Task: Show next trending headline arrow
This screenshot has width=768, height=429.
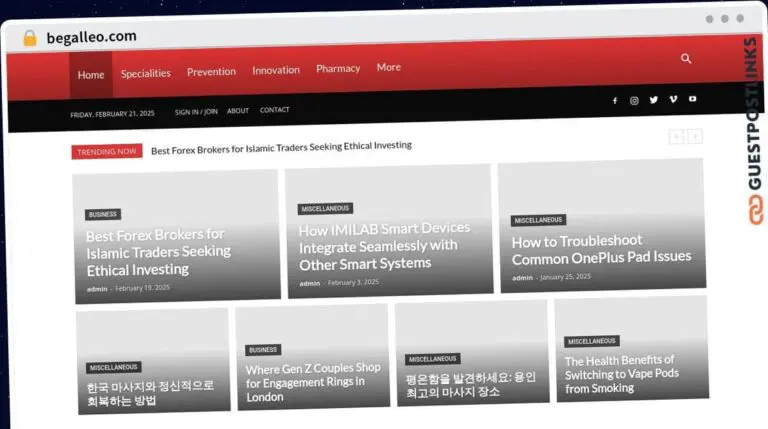Action: coord(695,136)
